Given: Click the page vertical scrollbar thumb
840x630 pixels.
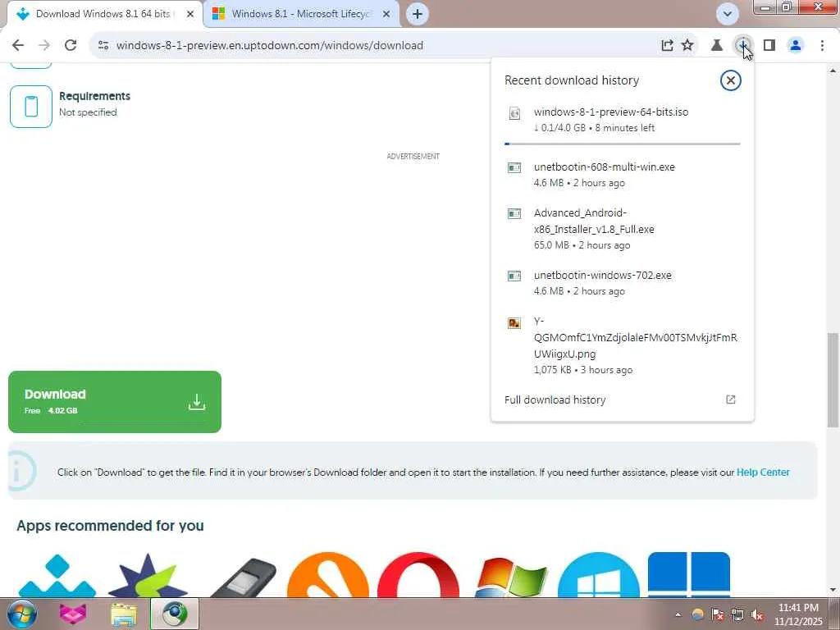Looking at the screenshot, I should pos(833,381).
